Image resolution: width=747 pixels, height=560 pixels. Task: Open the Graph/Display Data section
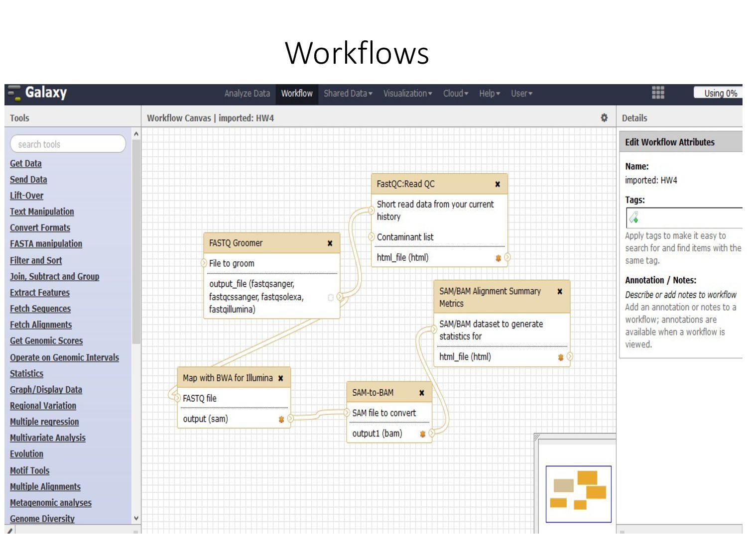pyautogui.click(x=46, y=390)
